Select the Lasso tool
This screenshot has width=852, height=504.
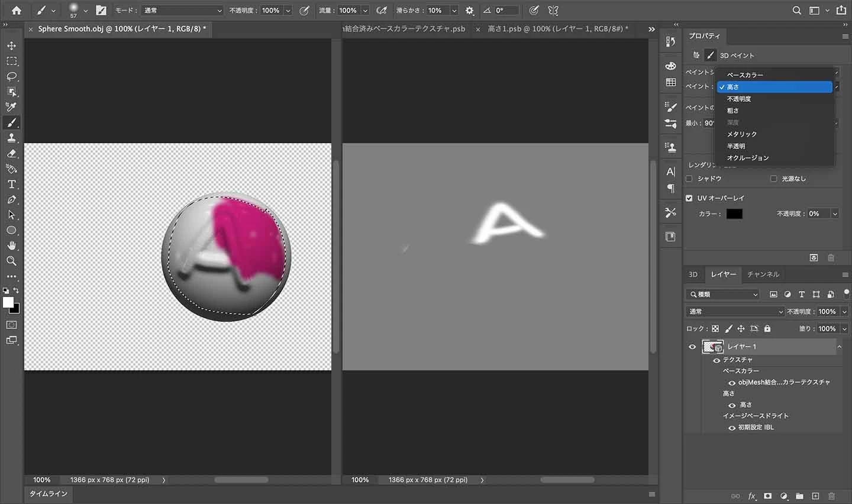[x=11, y=76]
